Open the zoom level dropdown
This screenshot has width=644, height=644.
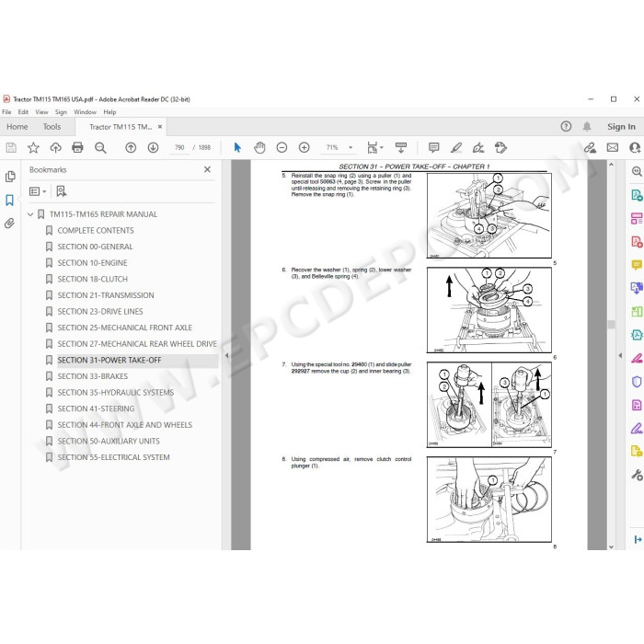[x=351, y=147]
